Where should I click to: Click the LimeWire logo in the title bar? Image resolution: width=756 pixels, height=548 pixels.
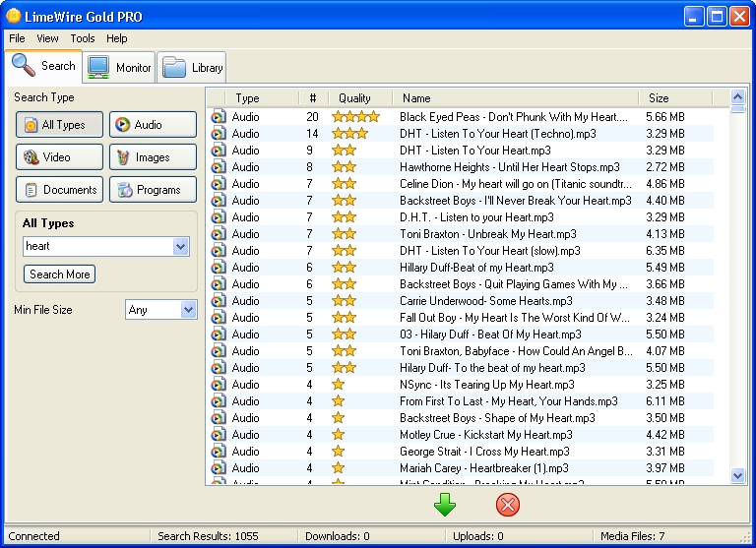pyautogui.click(x=14, y=16)
